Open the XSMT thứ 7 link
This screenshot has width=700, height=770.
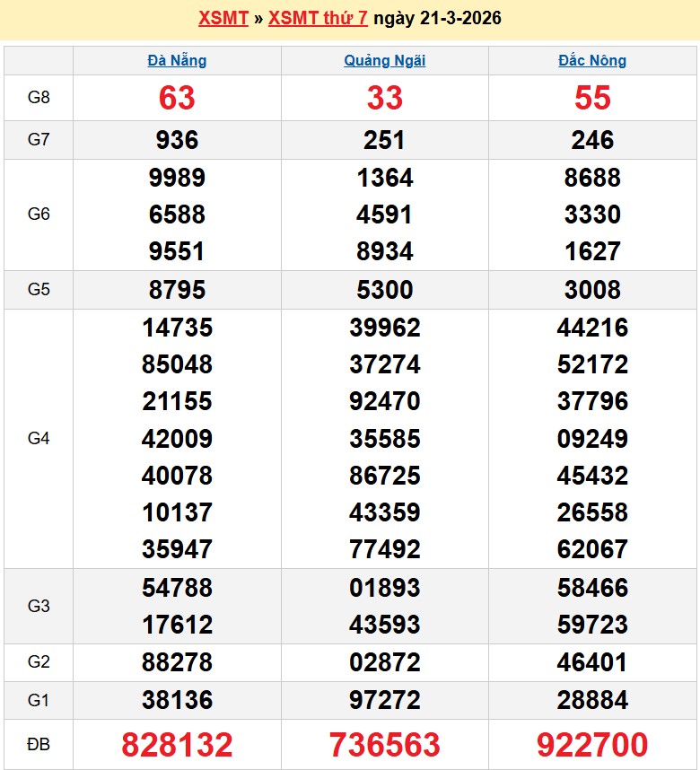pos(318,18)
